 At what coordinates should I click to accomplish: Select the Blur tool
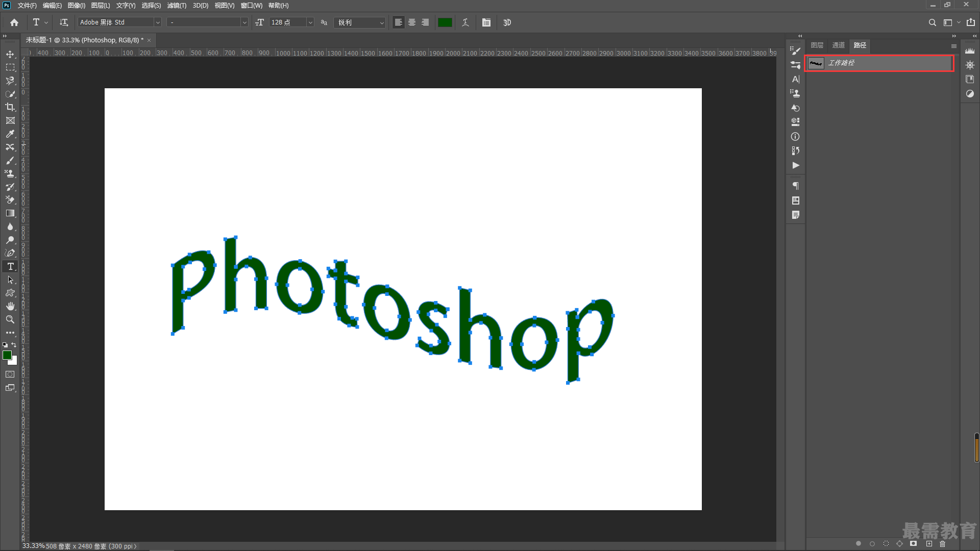10,227
